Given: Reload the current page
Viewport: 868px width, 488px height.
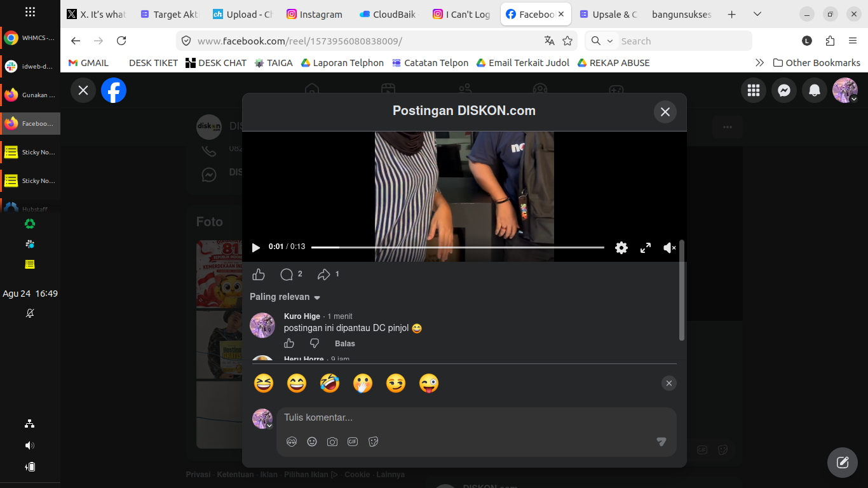Looking at the screenshot, I should (121, 41).
